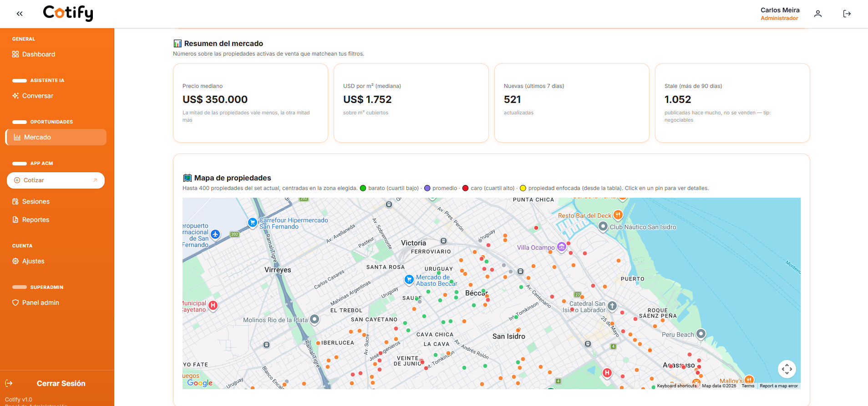The height and width of the screenshot is (406, 868).
Task: Click the Stale 1.052 card
Action: [732, 103]
